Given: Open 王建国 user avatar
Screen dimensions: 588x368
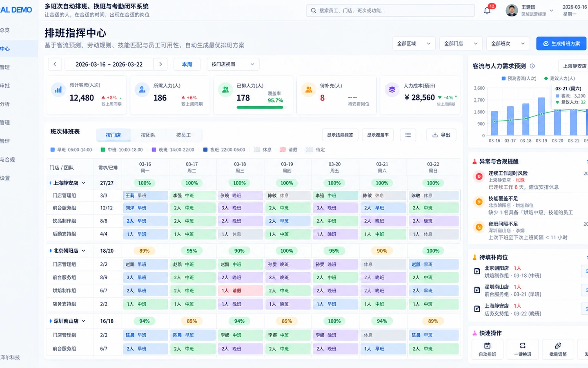Looking at the screenshot, I should coord(512,11).
